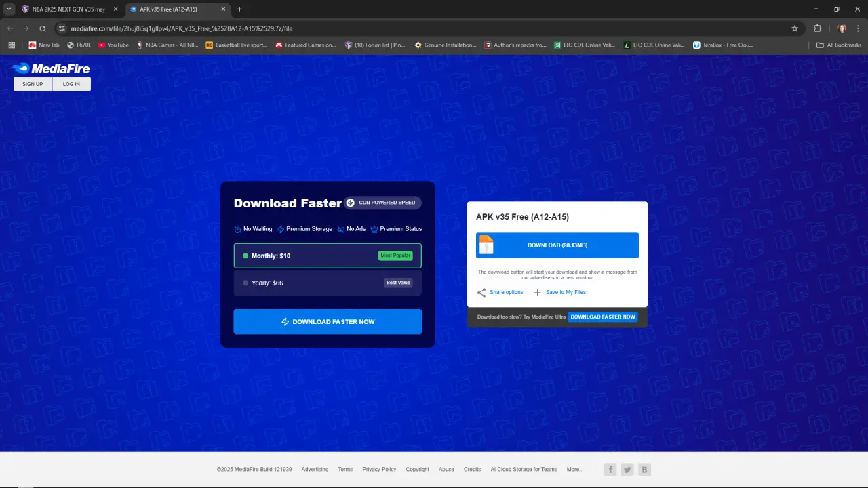Switch to the NBA 2K25 NEXT GEN tab
868x488 pixels.
tap(69, 9)
